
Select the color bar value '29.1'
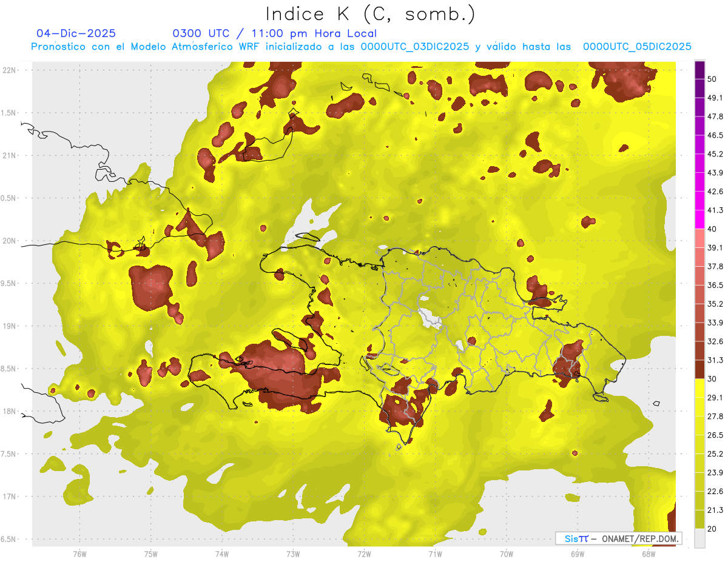pos(715,398)
